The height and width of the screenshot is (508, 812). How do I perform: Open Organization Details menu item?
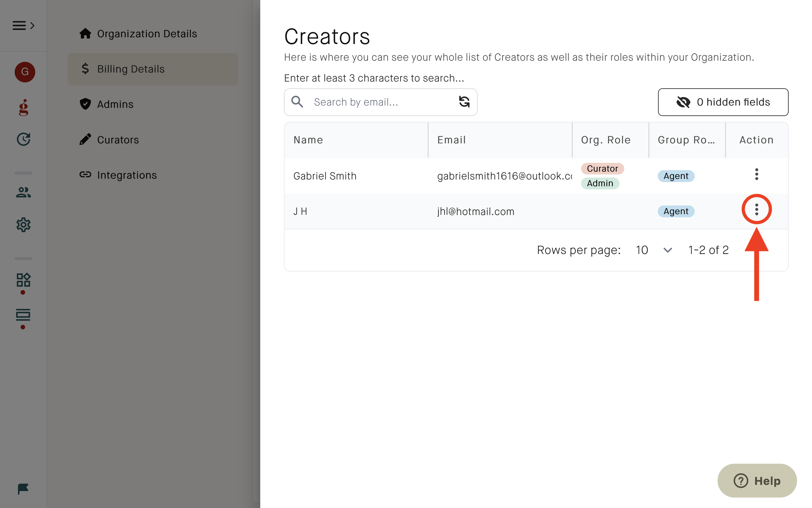pyautogui.click(x=153, y=34)
